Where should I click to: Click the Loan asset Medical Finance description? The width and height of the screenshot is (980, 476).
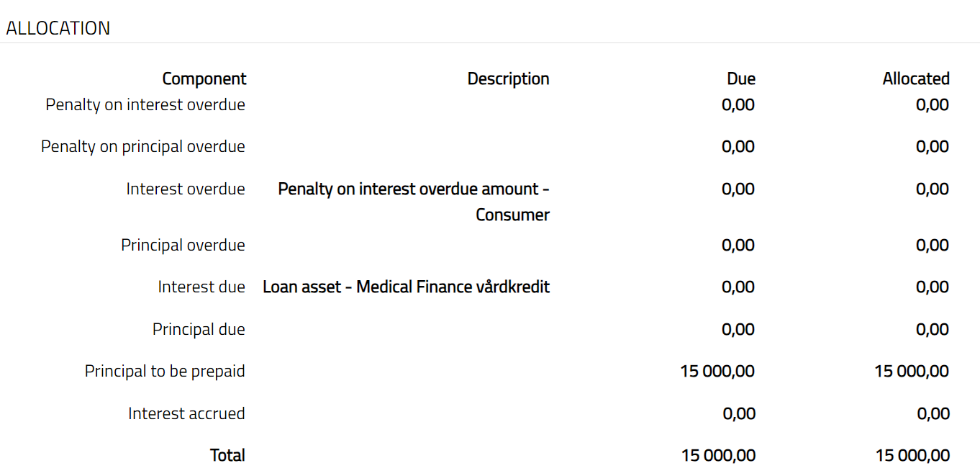[406, 287]
